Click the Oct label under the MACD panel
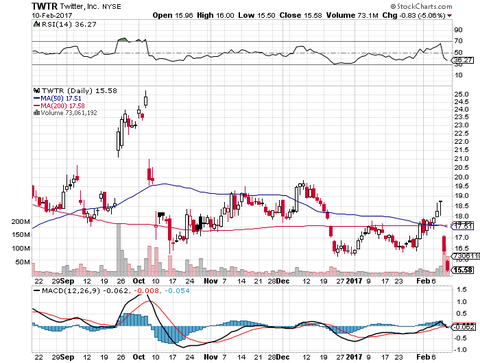 click(x=139, y=357)
